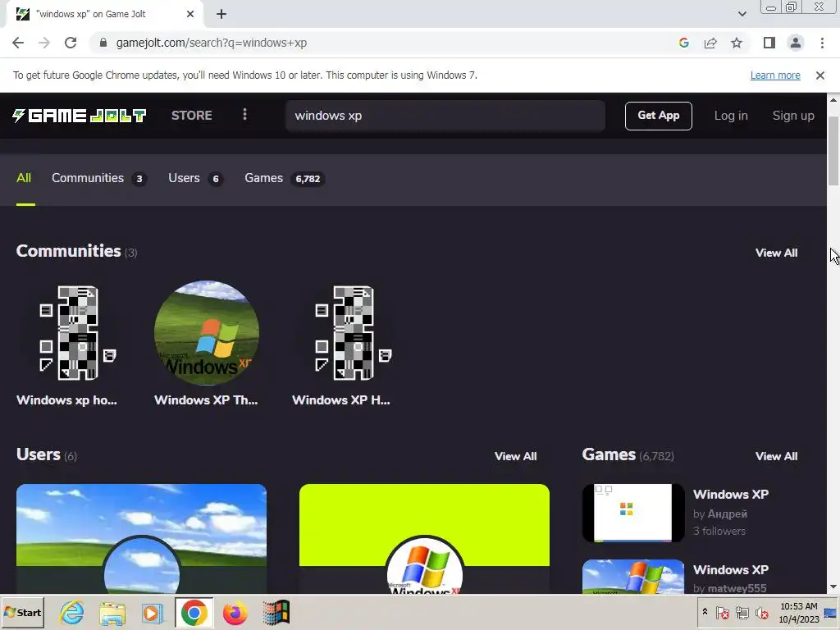Open the STORE menu item
Viewport: 840px width, 630px height.
point(192,115)
